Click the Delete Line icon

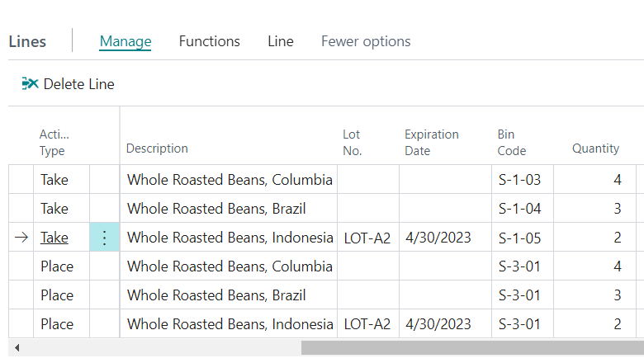coord(31,83)
